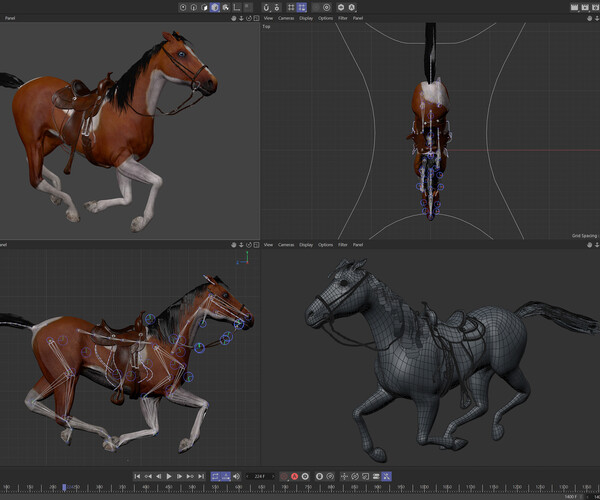Open the Panel menu of the wireframe viewport
This screenshot has height=500, width=600.
click(x=358, y=244)
